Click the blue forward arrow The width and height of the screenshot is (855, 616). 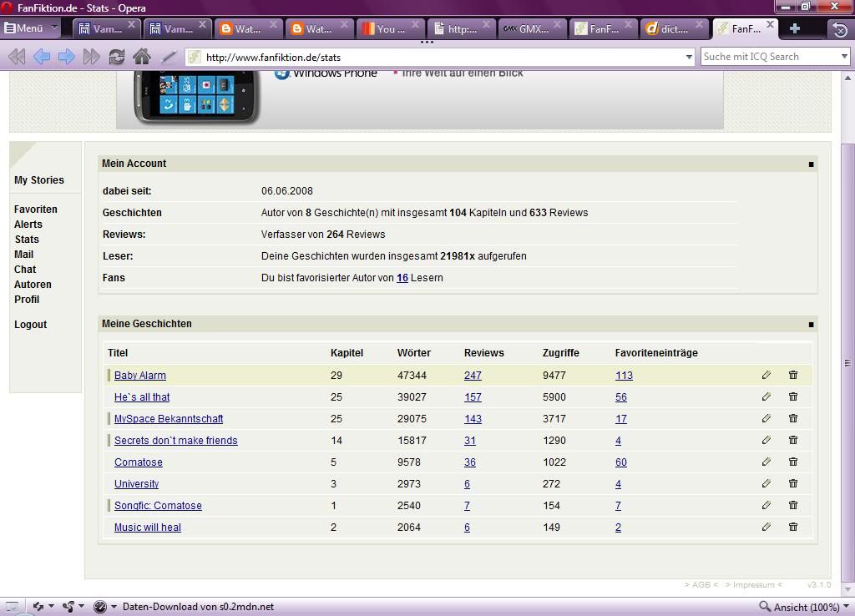click(x=66, y=57)
